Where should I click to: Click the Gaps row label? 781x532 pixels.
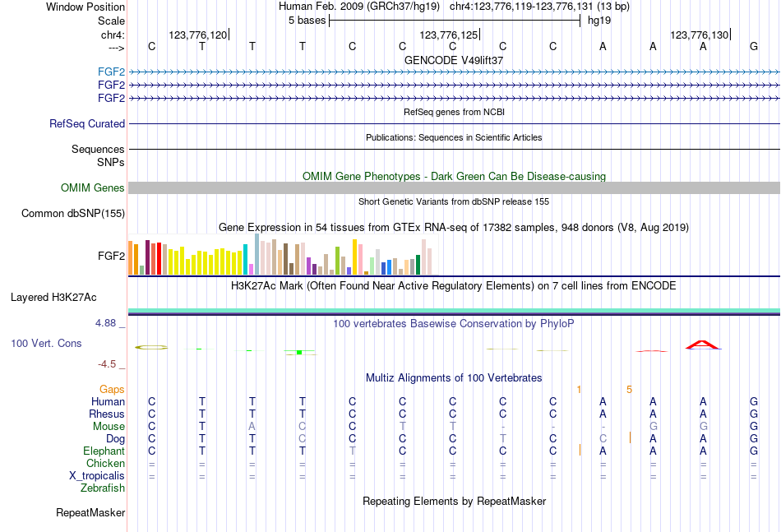pyautogui.click(x=112, y=390)
